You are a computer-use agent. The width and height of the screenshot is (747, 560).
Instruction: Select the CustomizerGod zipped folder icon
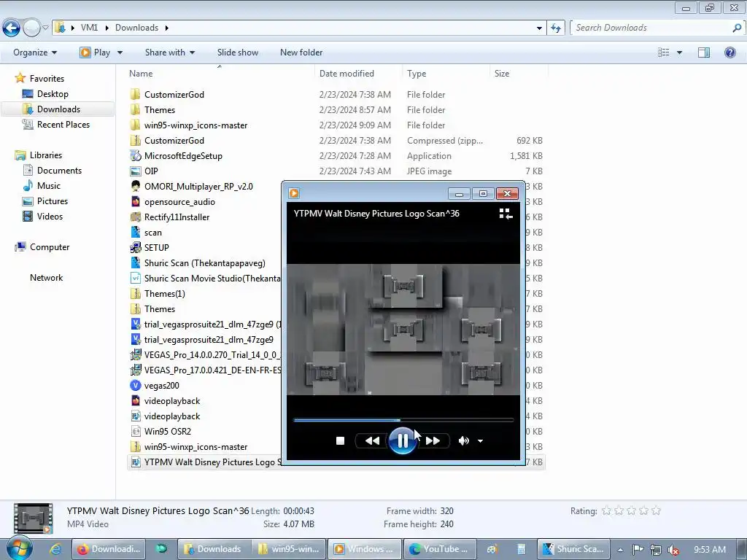[136, 141]
